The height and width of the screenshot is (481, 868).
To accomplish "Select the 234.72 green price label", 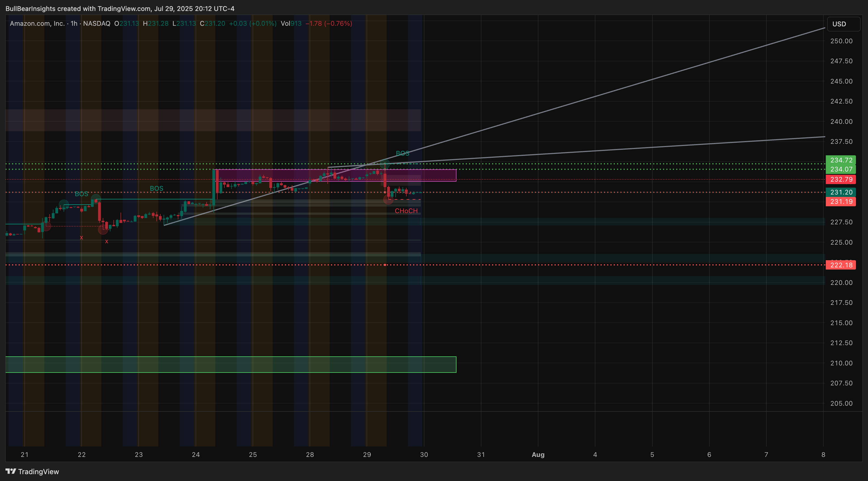I will pos(841,160).
